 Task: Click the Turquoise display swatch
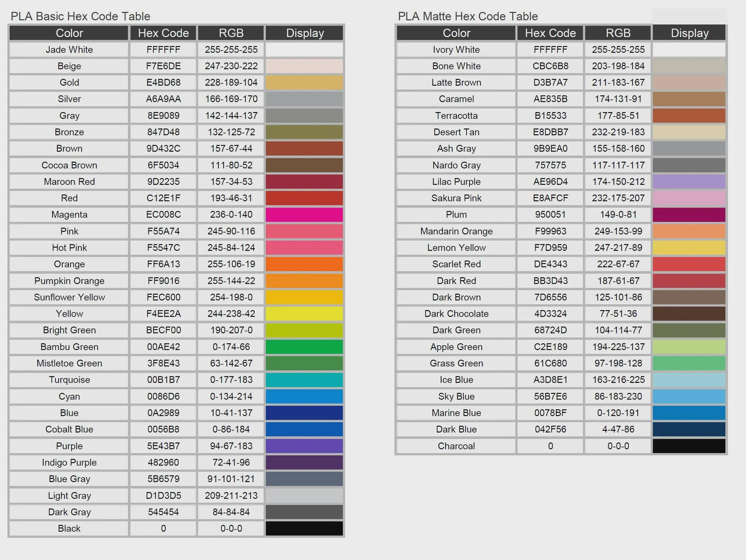(x=305, y=380)
